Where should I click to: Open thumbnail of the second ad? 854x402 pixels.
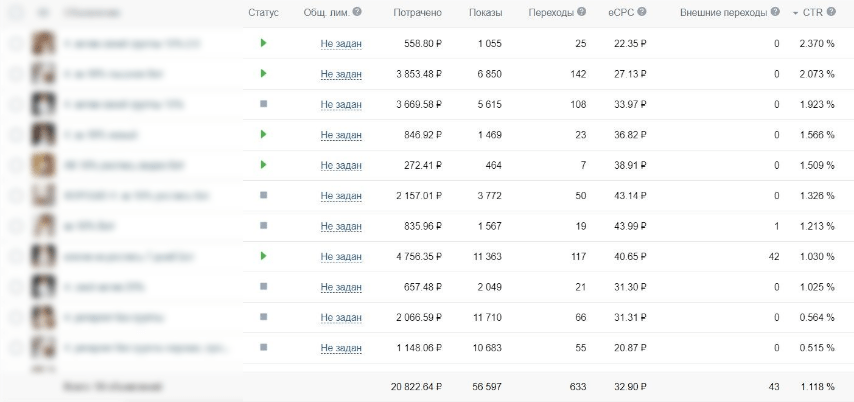tap(43, 74)
